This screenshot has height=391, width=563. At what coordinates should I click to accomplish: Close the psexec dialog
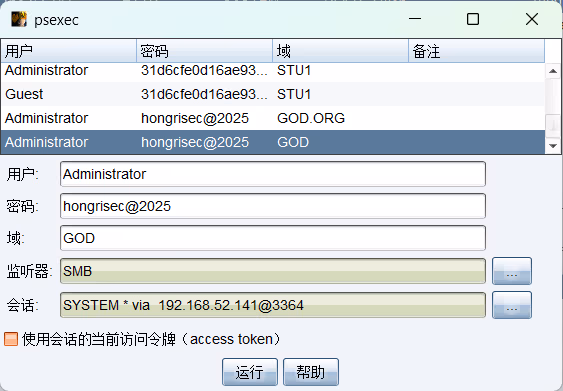[532, 19]
